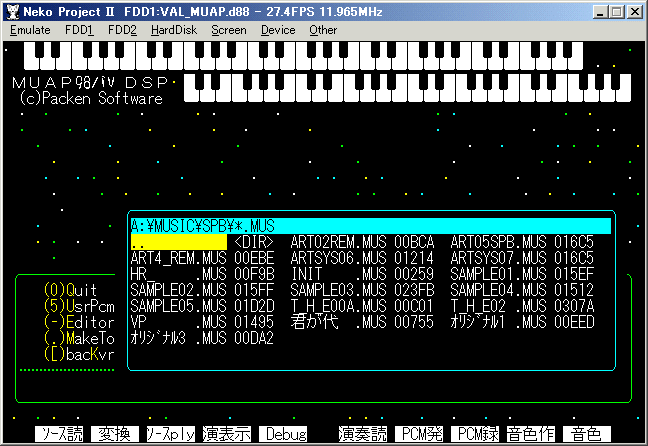Select file SAMPLE02.MUS
648x446 pixels.
[179, 290]
